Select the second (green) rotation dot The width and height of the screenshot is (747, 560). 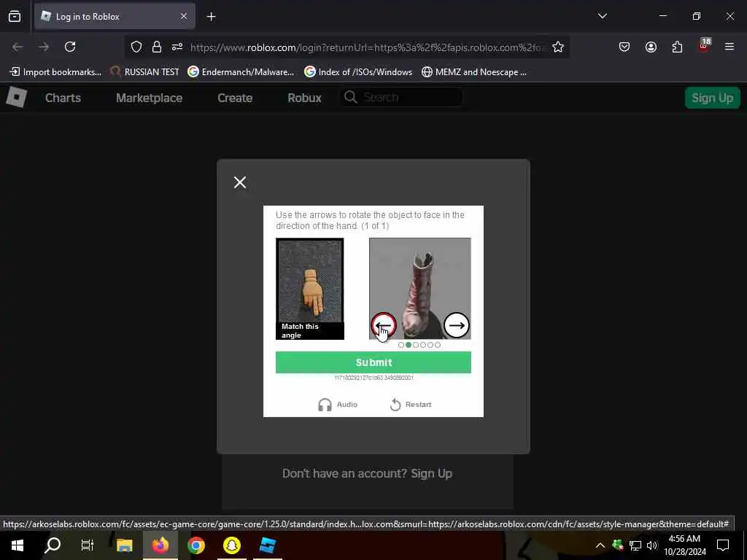pos(409,345)
